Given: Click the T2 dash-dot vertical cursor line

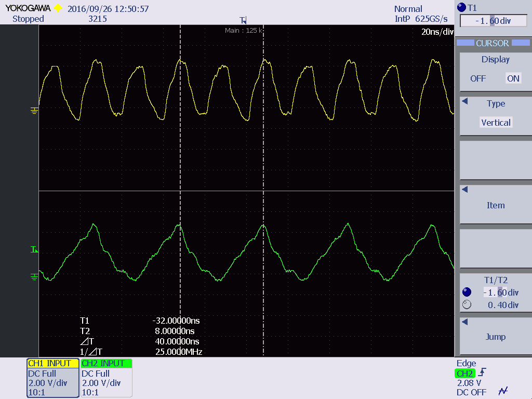Looking at the screenshot, I should click(263, 190).
